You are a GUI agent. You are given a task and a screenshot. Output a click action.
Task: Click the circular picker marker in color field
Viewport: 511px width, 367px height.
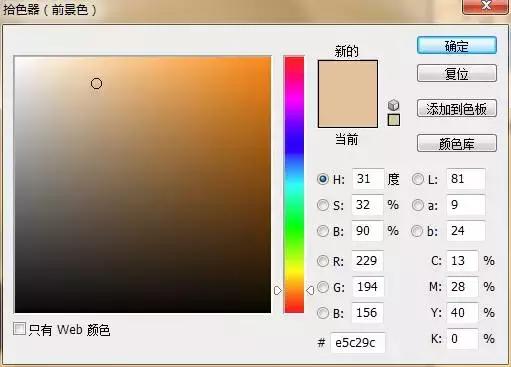click(96, 83)
